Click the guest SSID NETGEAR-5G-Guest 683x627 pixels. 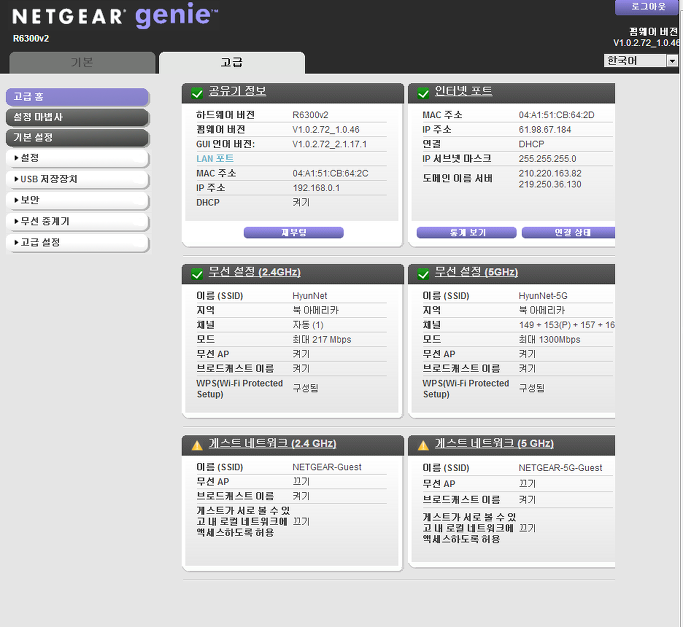coord(561,468)
